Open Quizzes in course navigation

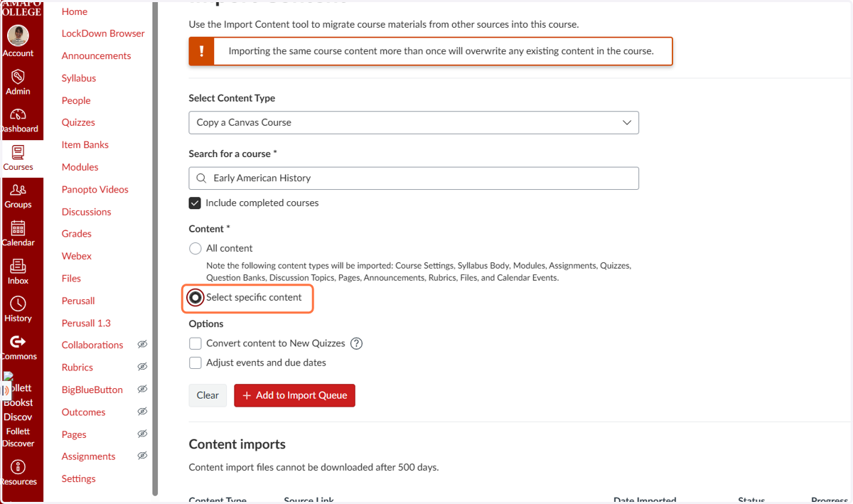pyautogui.click(x=78, y=122)
